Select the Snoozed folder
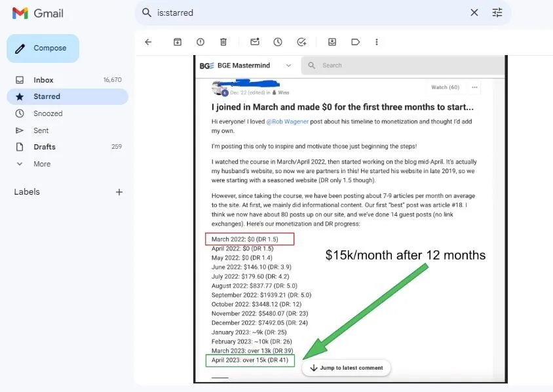Screen dimensions: 553x392 tap(48, 113)
